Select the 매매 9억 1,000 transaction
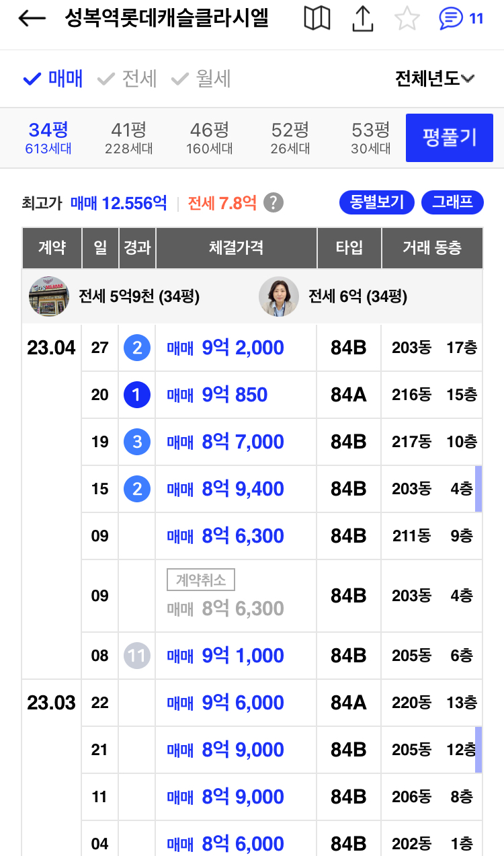The width and height of the screenshot is (504, 856). [226, 656]
